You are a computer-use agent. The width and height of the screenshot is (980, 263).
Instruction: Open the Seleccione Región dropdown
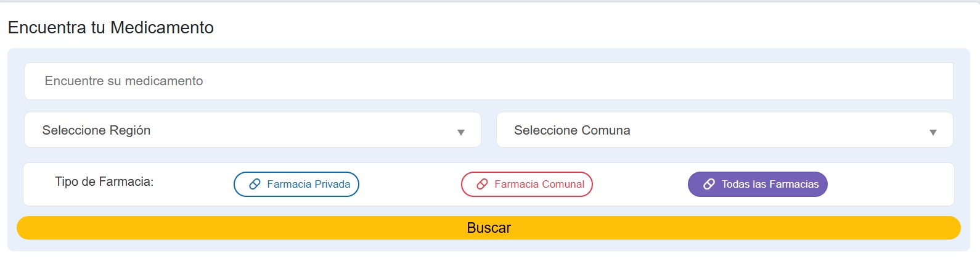pos(252,130)
